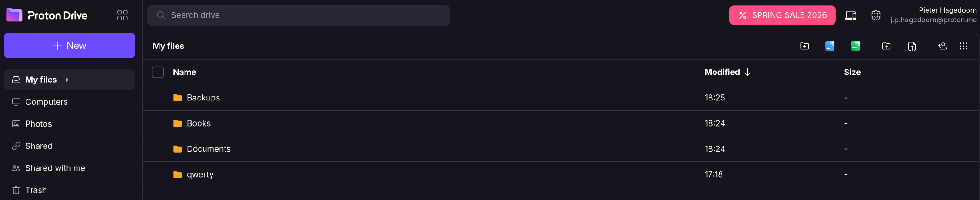Open the Pieter Hagedoorn account menu
The image size is (980, 200).
(934, 15)
